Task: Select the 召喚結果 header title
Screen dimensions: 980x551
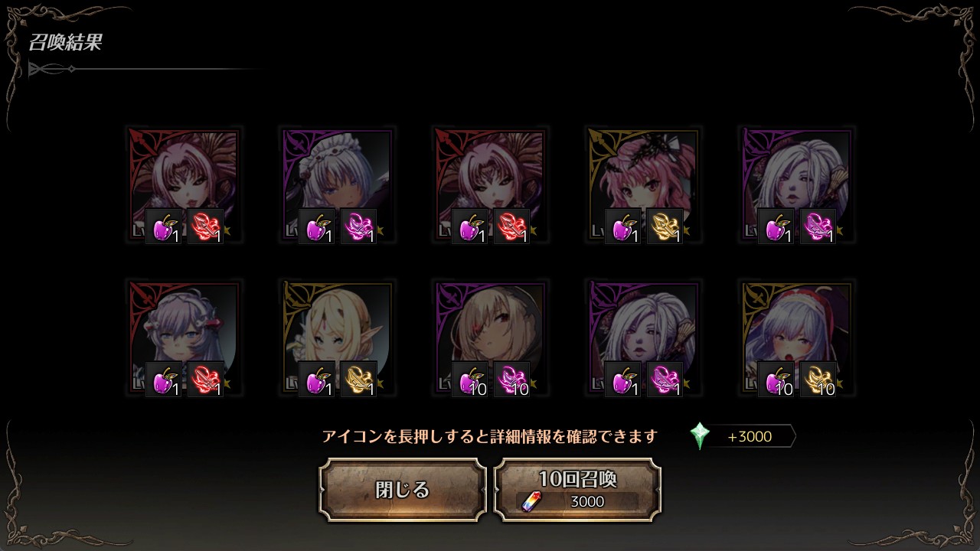Action: click(65, 43)
